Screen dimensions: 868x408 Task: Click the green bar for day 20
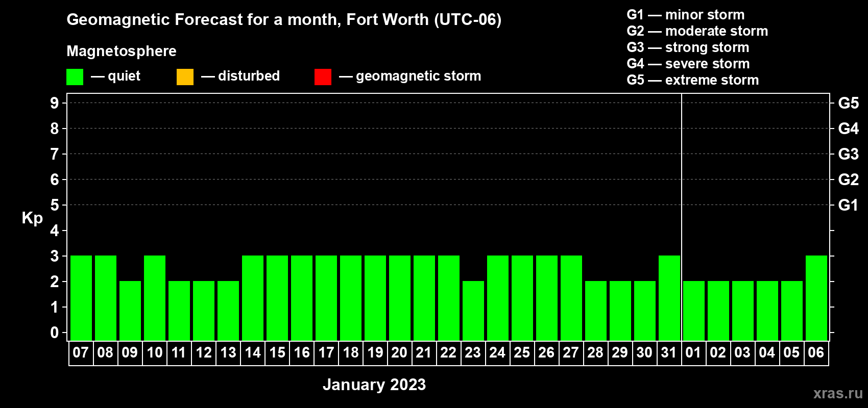400,298
